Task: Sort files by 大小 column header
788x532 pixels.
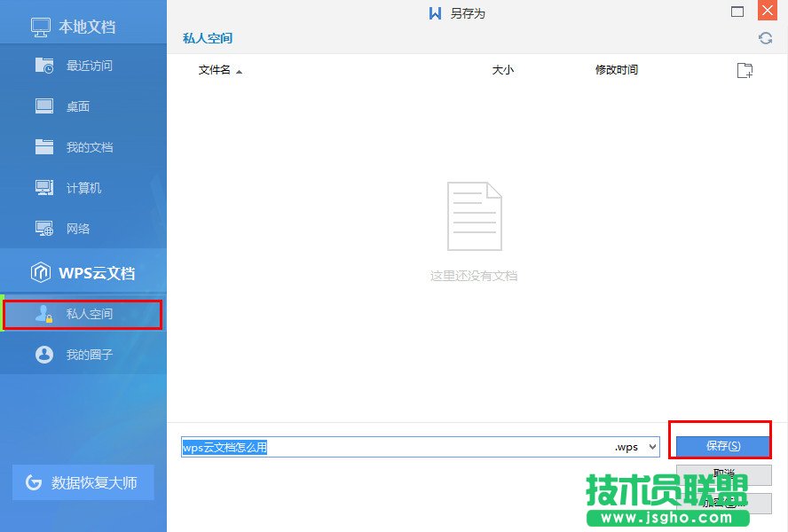Action: 503,70
